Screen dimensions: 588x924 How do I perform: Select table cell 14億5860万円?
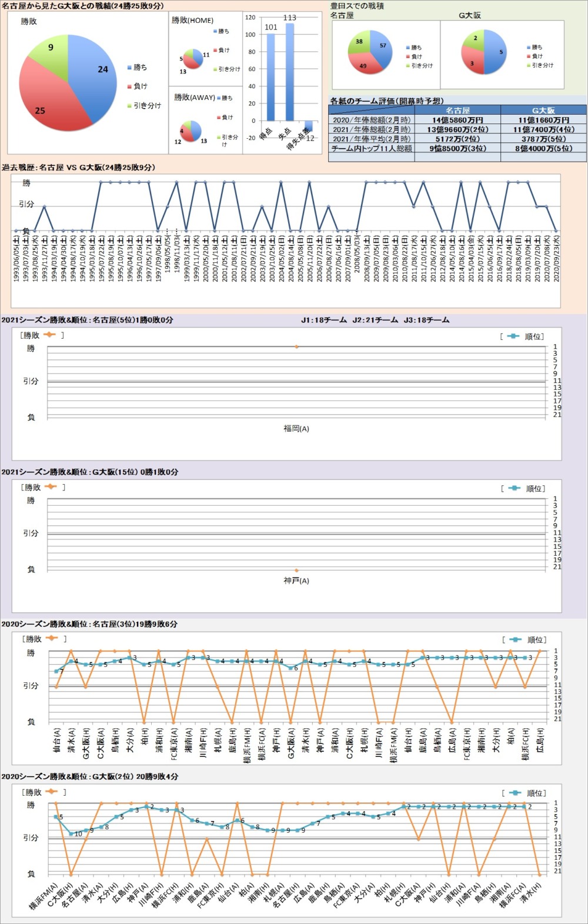point(457,120)
